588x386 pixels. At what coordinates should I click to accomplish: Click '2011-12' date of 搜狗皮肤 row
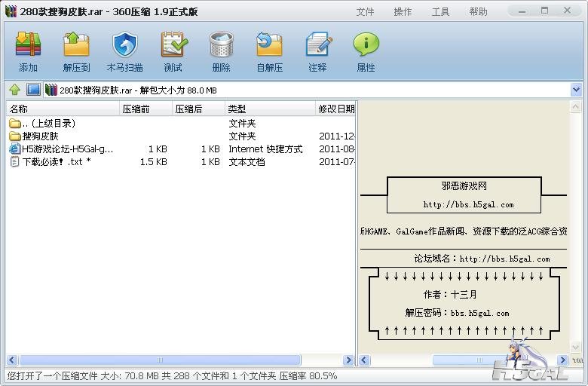[x=337, y=136]
